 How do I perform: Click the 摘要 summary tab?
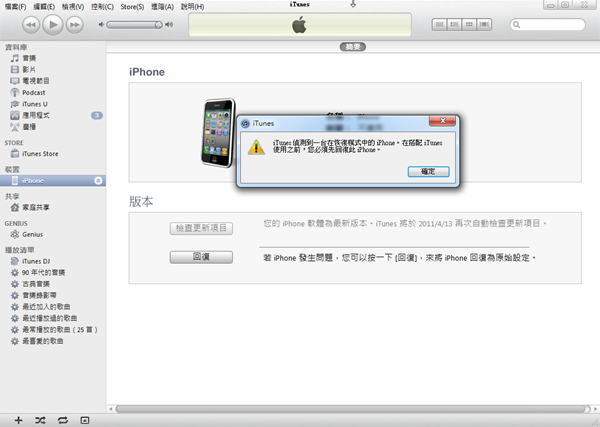click(353, 47)
